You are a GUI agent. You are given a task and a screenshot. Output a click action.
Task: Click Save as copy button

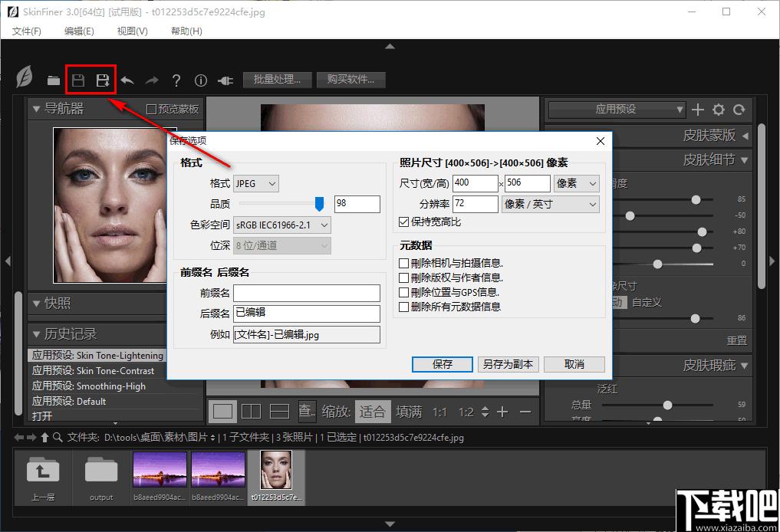508,364
